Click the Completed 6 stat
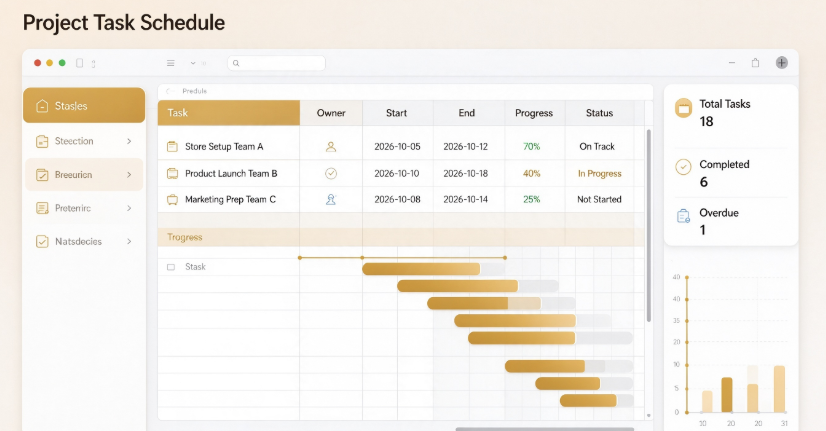Screen dimensions: 826x431 point(724,173)
